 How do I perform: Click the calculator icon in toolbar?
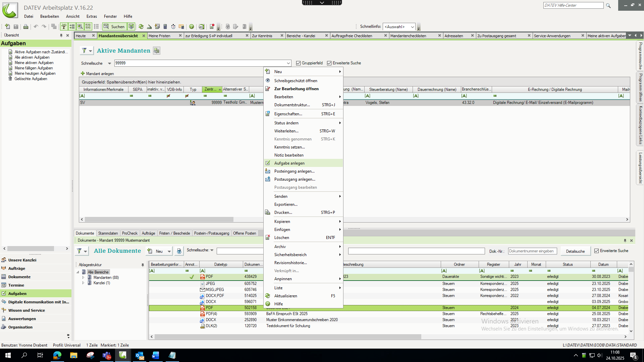click(x=165, y=27)
